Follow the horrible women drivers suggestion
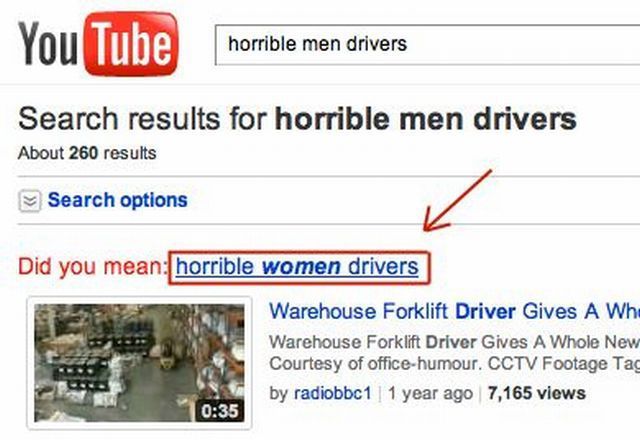 [297, 267]
